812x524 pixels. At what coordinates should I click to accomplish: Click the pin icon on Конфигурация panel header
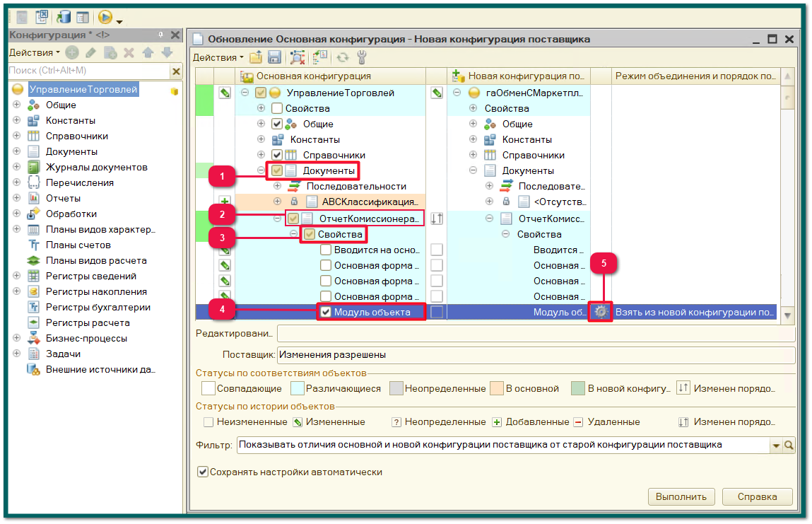pyautogui.click(x=160, y=35)
